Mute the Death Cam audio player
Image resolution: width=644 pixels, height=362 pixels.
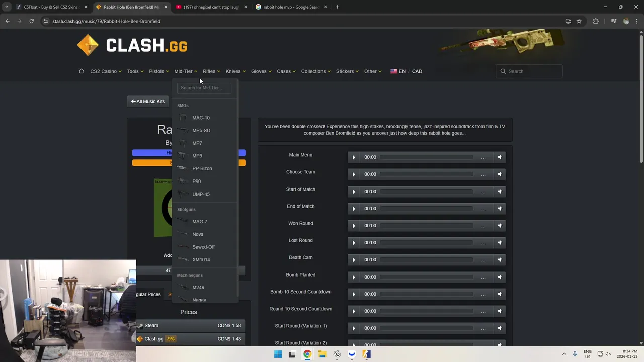point(500,260)
